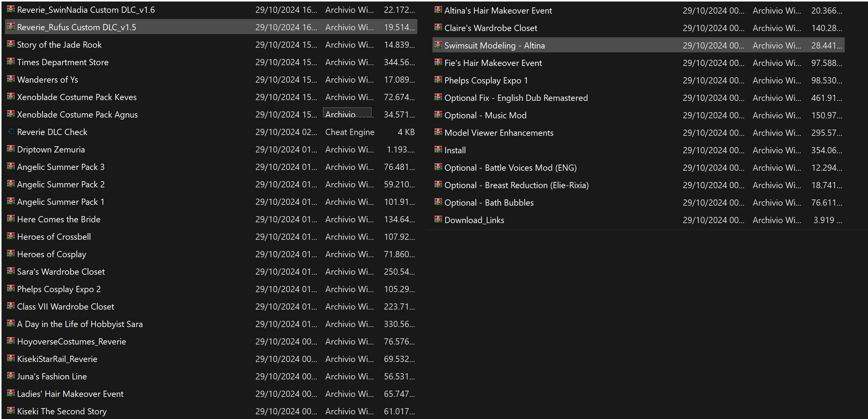868x419 pixels.
Task: Click the archive icon beside HoyoverseCostumes_Reverie
Action: tap(11, 341)
